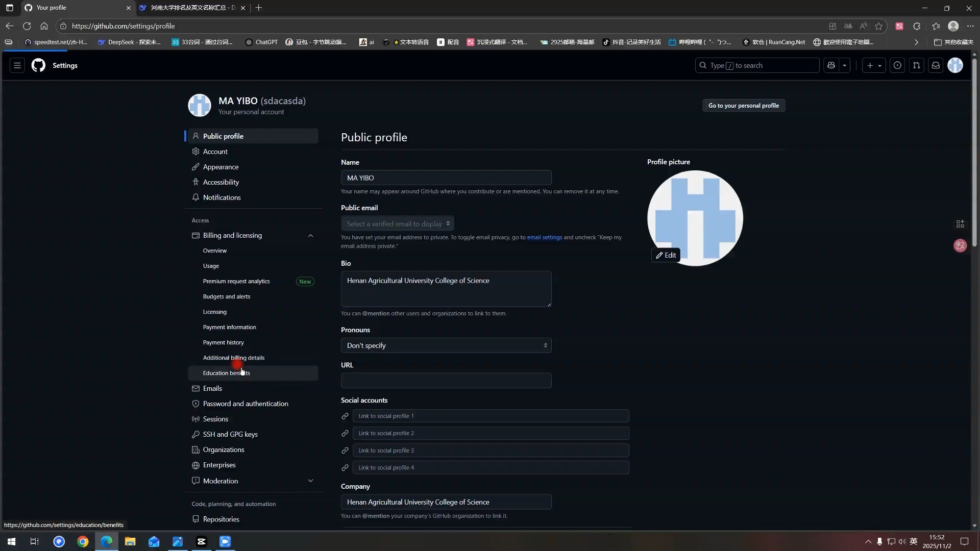Click user avatar in top right

coord(955,65)
